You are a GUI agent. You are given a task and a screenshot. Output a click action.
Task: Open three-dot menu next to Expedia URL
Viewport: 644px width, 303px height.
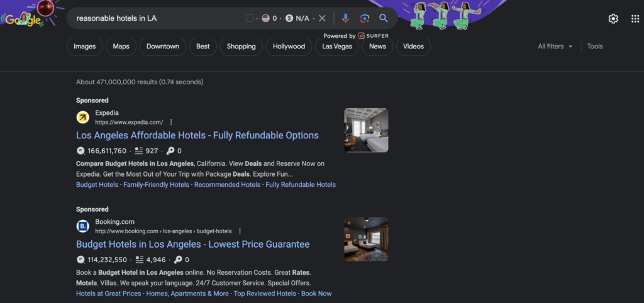(x=171, y=122)
